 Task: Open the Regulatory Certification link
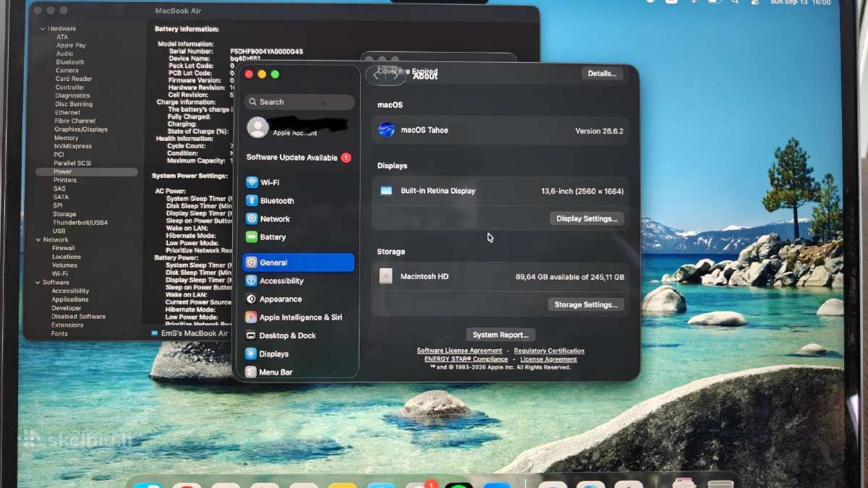549,351
